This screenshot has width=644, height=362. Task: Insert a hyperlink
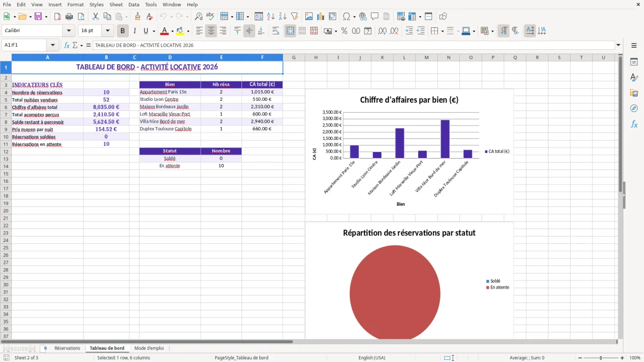(x=363, y=17)
